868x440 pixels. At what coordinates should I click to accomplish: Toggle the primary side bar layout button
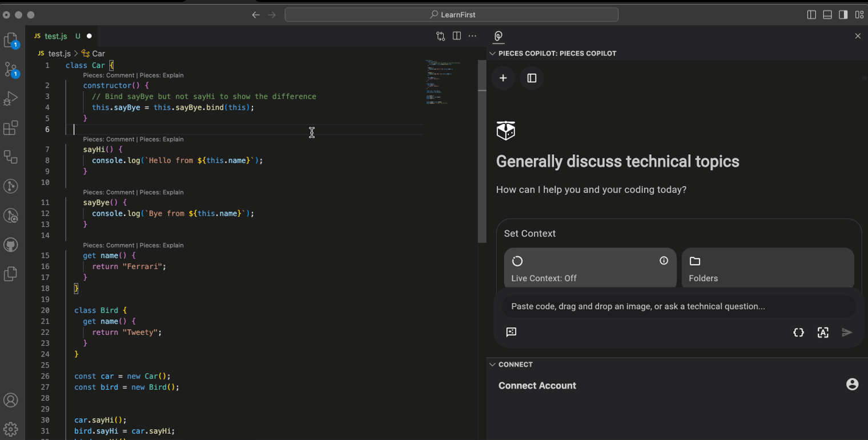(x=811, y=15)
